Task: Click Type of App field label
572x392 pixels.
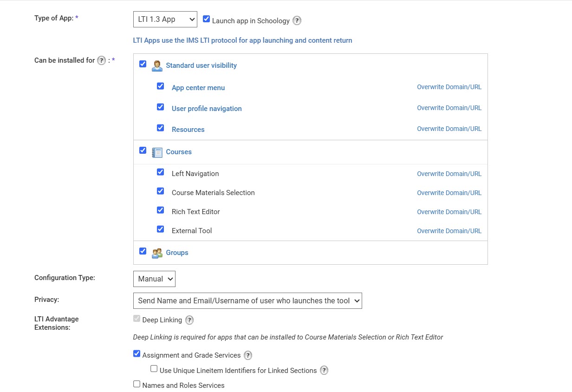Action: point(54,18)
